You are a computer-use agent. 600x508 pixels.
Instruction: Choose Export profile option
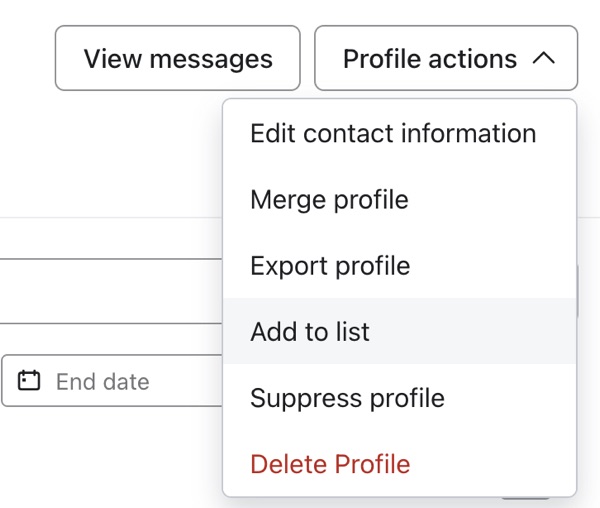330,266
